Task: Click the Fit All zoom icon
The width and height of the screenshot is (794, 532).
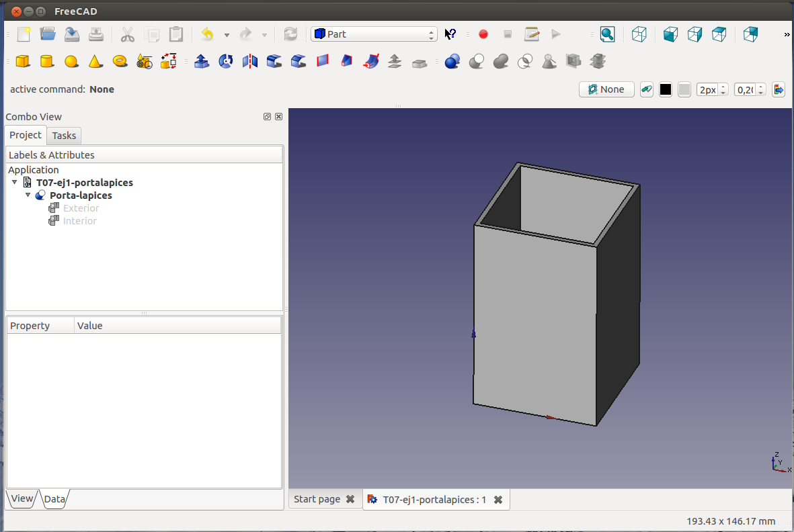Action: coord(607,34)
